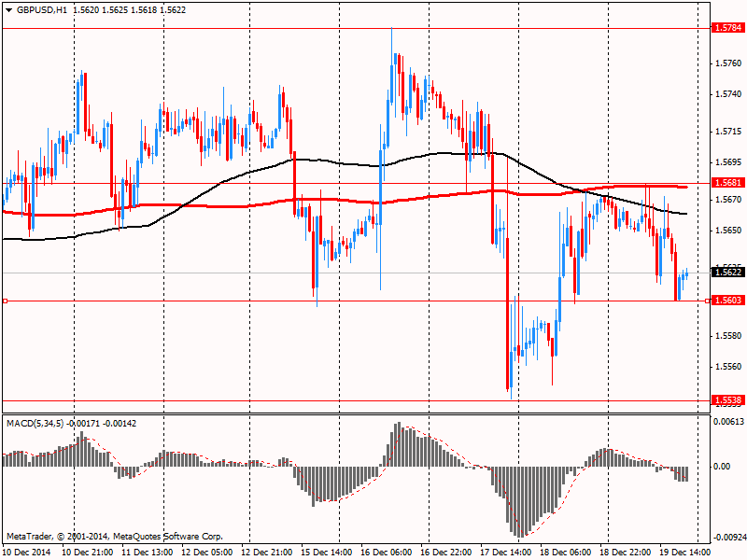The width and height of the screenshot is (747, 560).
Task: Click the 1.5650 price scale value
Action: 729,231
